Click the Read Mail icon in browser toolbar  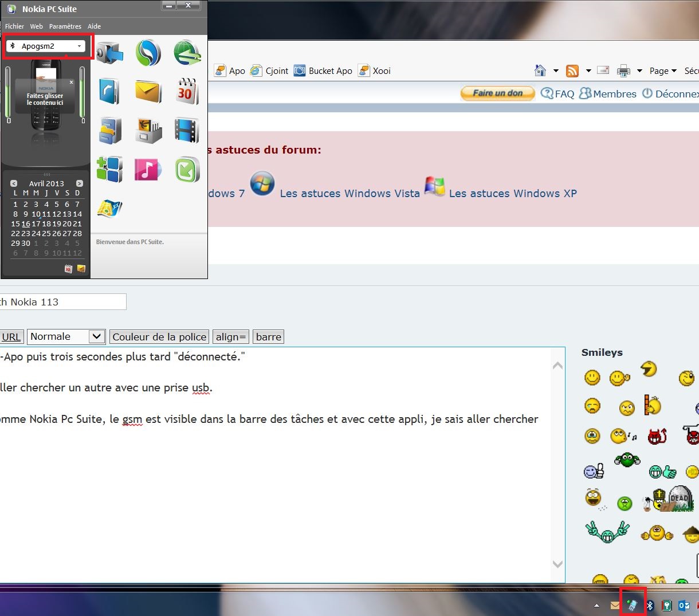click(x=603, y=70)
